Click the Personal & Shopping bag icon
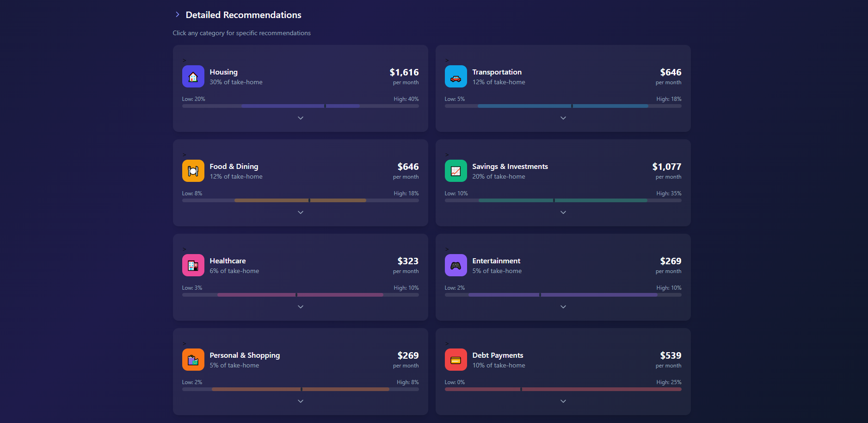The height and width of the screenshot is (423, 868). coord(193,359)
